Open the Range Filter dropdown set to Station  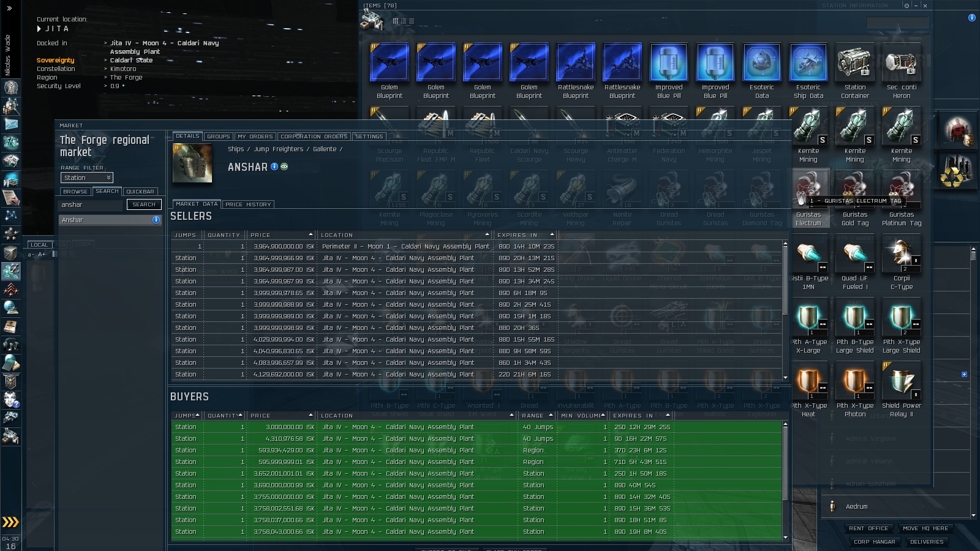[87, 178]
